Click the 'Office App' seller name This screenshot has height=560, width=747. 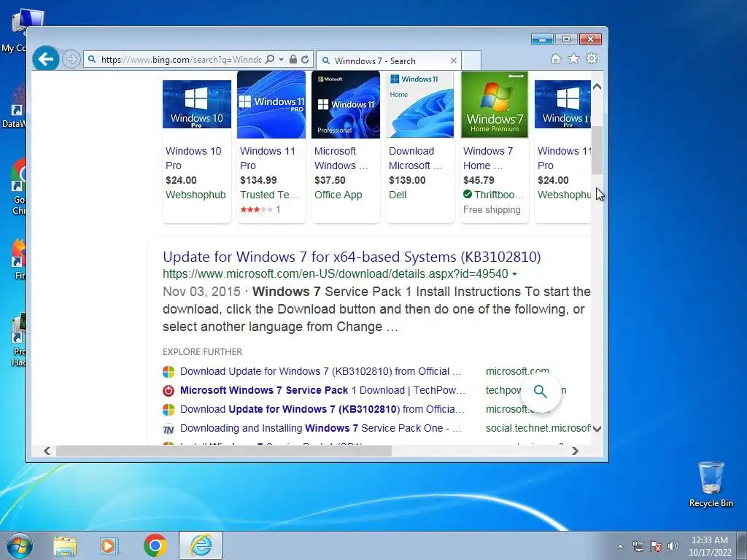338,195
